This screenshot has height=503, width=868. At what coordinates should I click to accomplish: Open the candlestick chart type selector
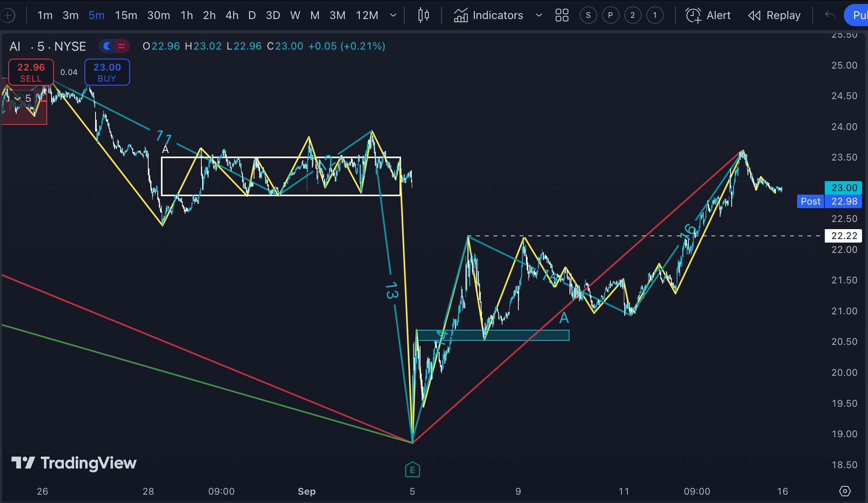pyautogui.click(x=423, y=15)
